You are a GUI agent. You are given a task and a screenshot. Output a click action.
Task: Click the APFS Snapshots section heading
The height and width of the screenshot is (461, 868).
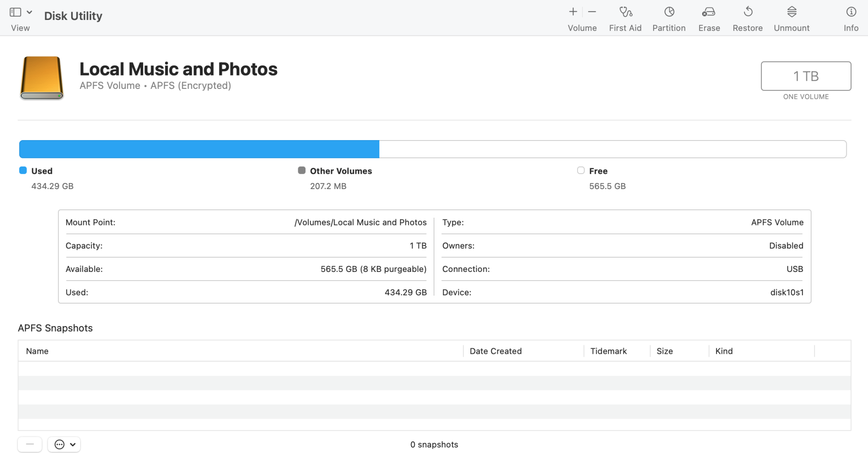tap(55, 328)
